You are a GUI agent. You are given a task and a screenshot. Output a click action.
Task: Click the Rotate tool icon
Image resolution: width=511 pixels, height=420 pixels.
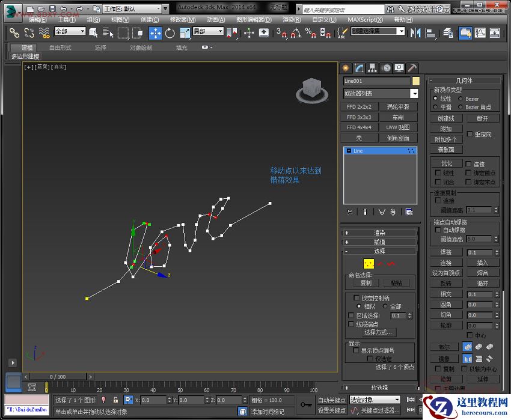(170, 34)
